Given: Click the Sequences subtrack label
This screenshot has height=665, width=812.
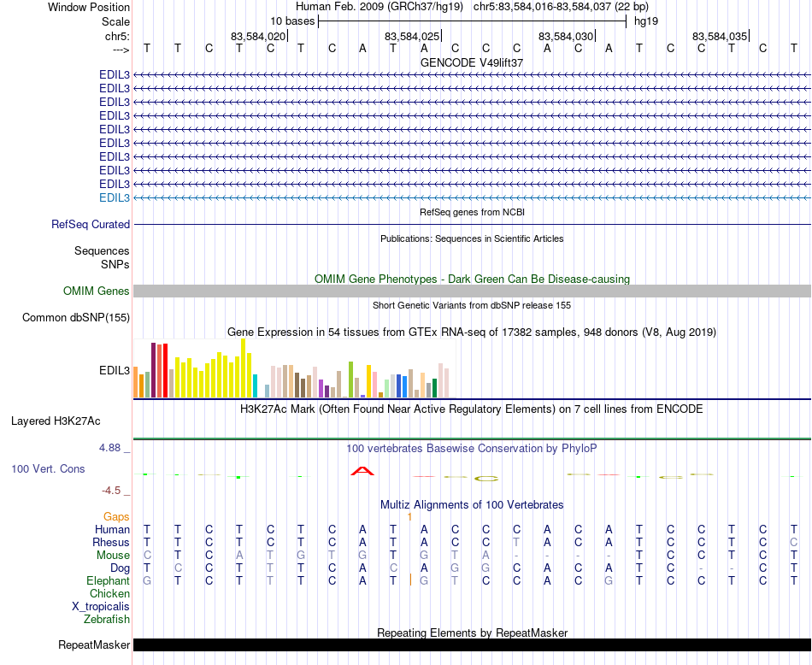Looking at the screenshot, I should (x=102, y=251).
